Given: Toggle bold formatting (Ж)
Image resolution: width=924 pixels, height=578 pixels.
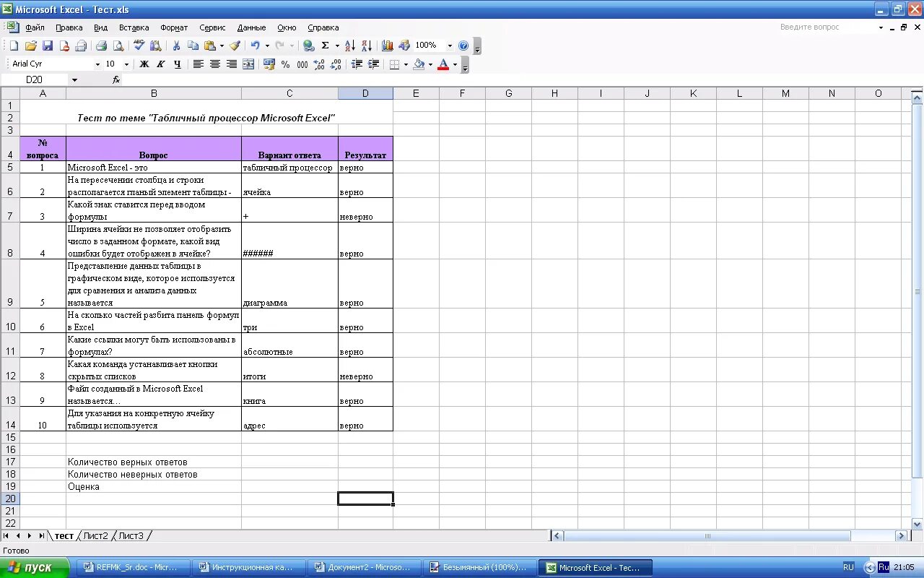Looking at the screenshot, I should pos(144,64).
